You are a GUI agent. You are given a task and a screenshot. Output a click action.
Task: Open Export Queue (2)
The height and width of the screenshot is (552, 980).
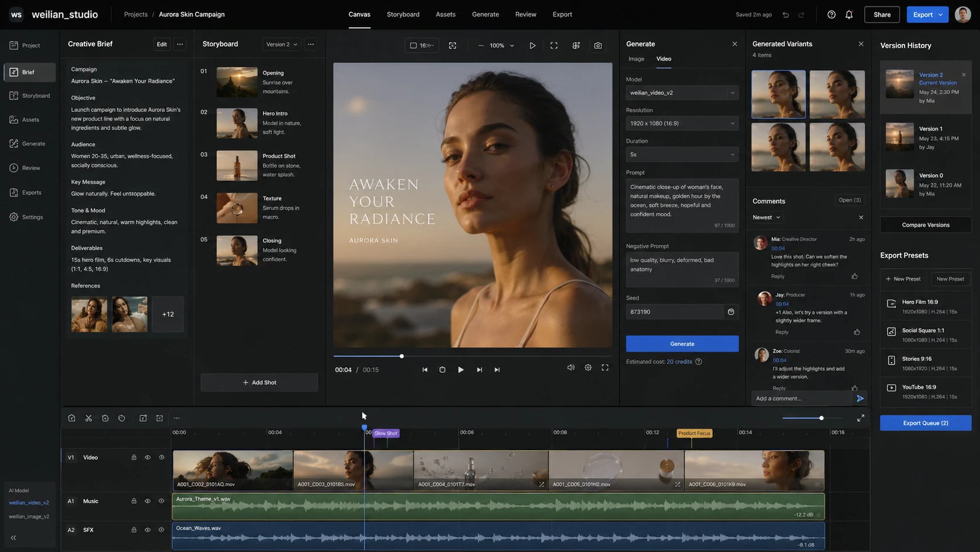[925, 423]
